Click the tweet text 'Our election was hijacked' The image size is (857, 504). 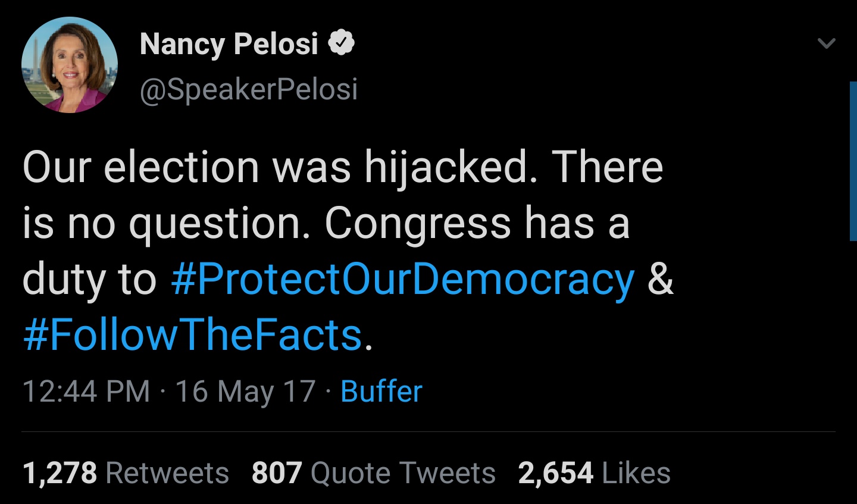click(275, 167)
